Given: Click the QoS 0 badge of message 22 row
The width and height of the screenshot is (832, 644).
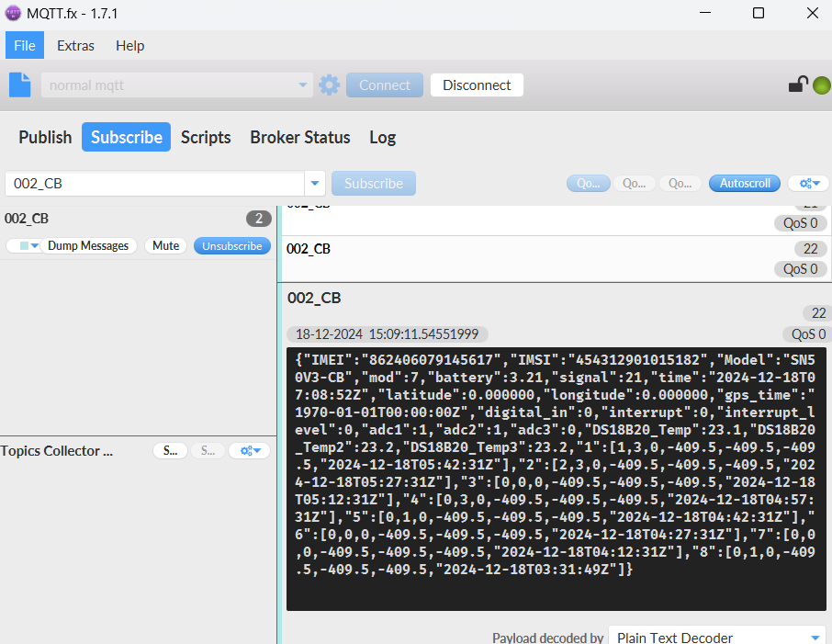Looking at the screenshot, I should tap(800, 269).
